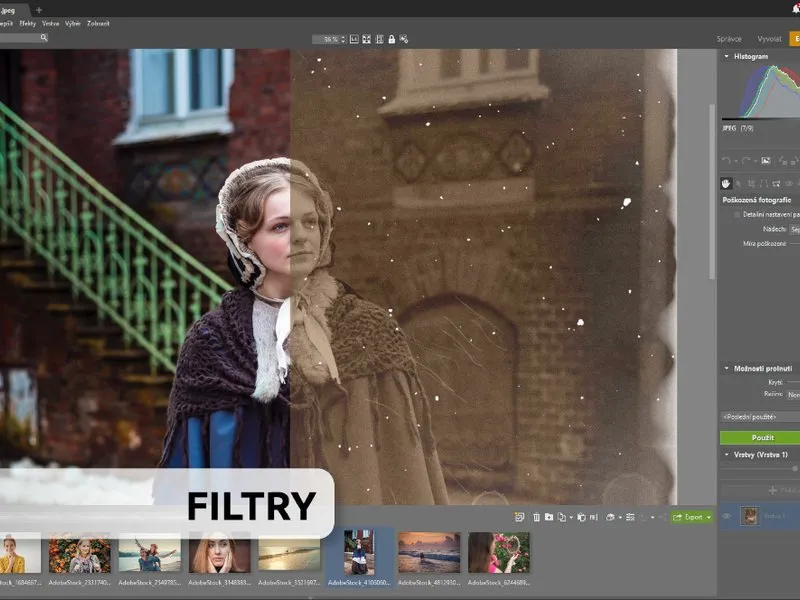The width and height of the screenshot is (800, 600).
Task: Click the rename icon in filmstrip toolbar
Action: pyautogui.click(x=593, y=517)
